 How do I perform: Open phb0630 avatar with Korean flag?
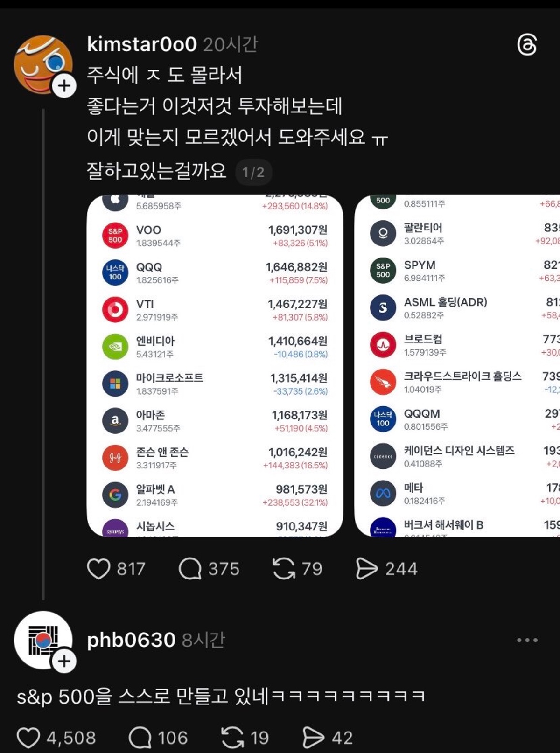[x=43, y=640]
